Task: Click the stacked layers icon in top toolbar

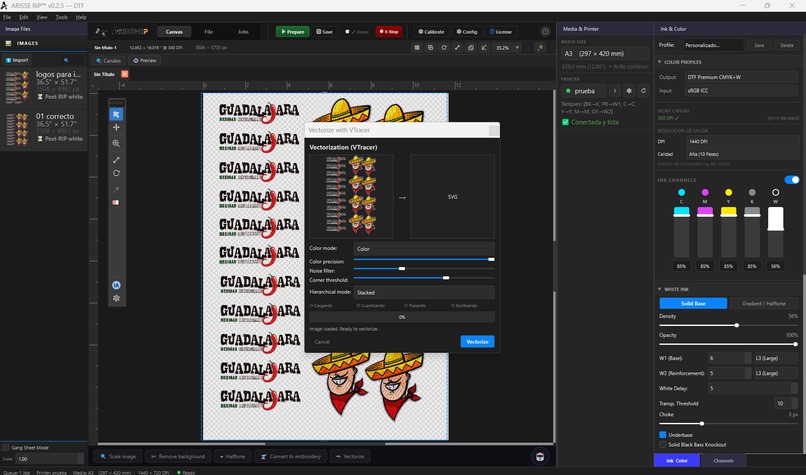Action: (x=470, y=47)
